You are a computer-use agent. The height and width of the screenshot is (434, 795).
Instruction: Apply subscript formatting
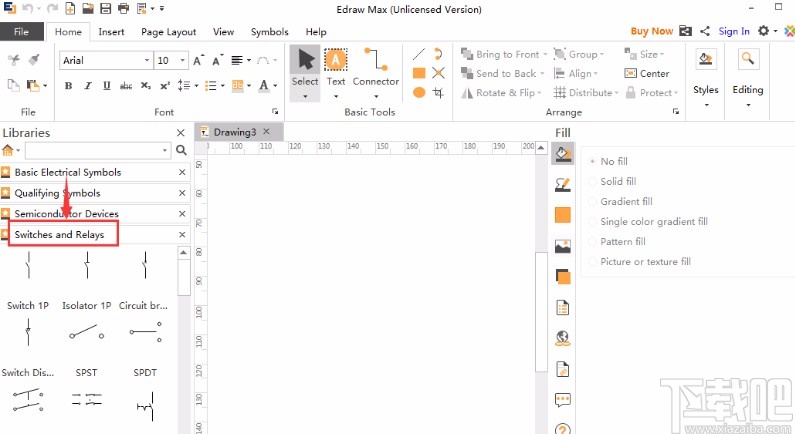(146, 86)
